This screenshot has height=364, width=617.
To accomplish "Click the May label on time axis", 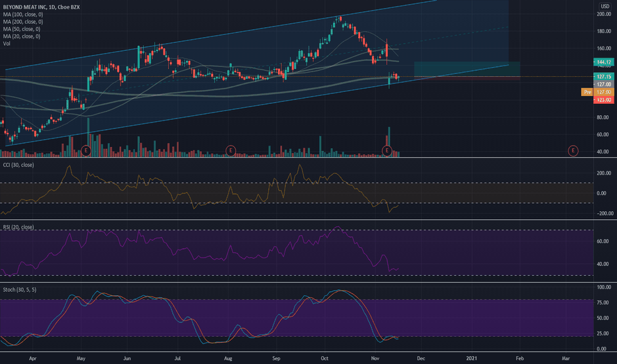I will (81, 359).
